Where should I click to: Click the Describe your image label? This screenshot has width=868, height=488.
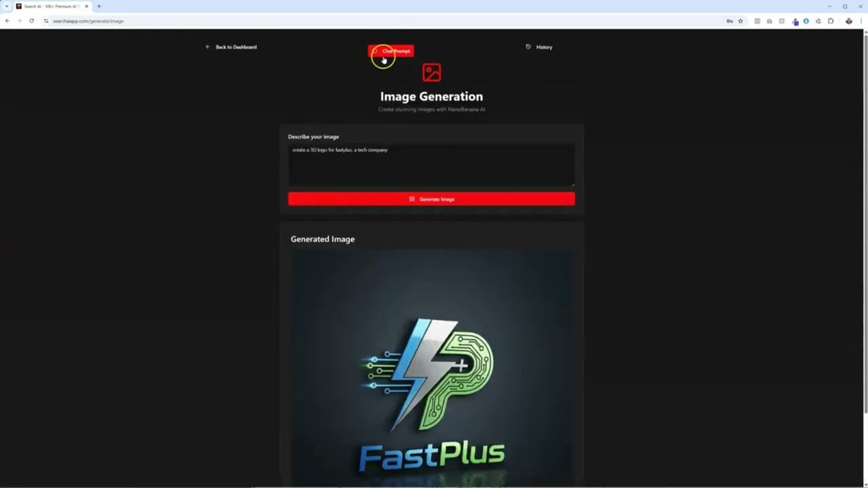[x=313, y=136]
